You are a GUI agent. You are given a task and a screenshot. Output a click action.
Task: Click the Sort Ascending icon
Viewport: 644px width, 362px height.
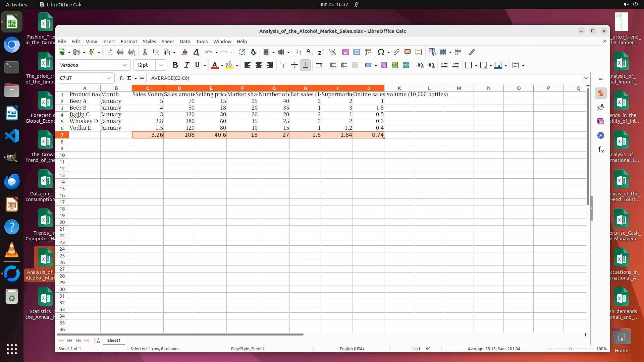click(310, 52)
